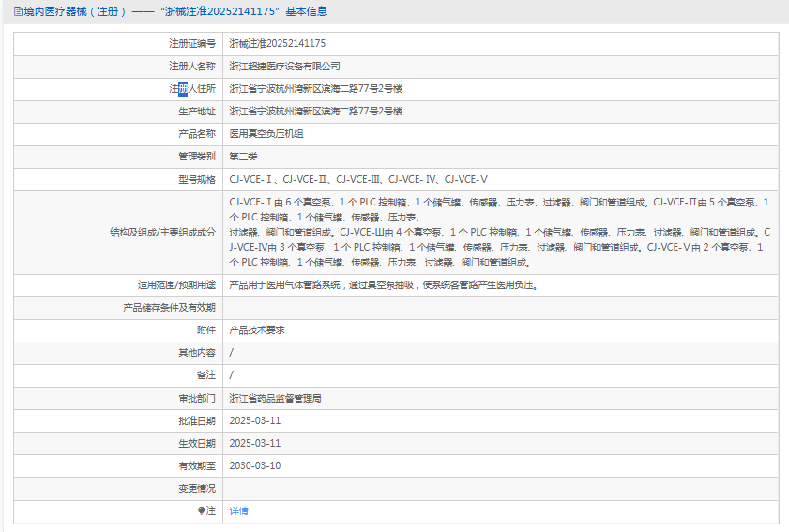Click attachment value 产品技术要求
Screen dimensions: 789x532
(x=257, y=330)
